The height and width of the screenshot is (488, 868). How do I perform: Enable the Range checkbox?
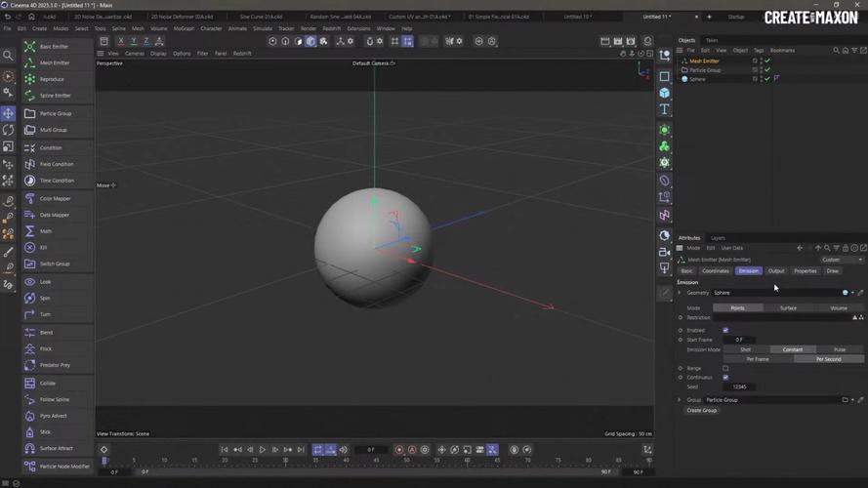[x=725, y=368]
